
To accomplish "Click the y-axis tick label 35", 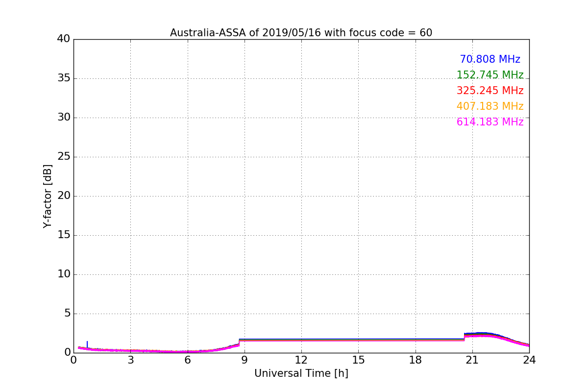I will [64, 78].
